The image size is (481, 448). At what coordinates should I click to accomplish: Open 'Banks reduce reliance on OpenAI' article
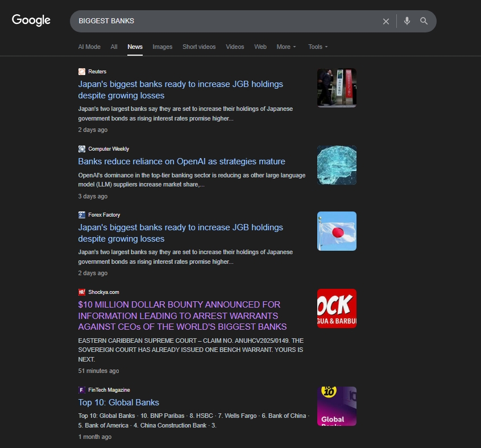click(181, 161)
